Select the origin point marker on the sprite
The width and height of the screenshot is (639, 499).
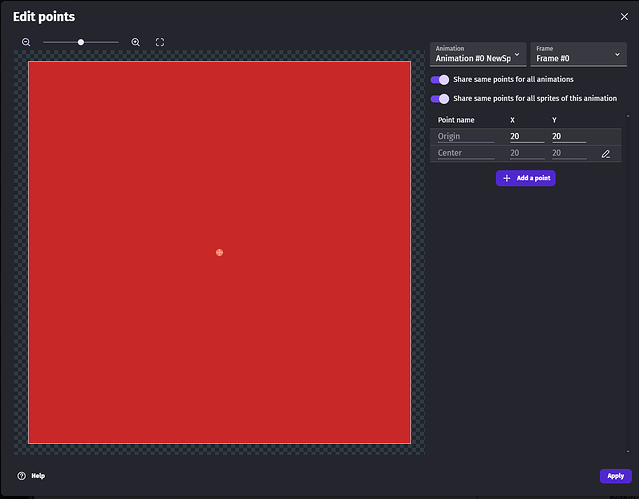point(219,252)
